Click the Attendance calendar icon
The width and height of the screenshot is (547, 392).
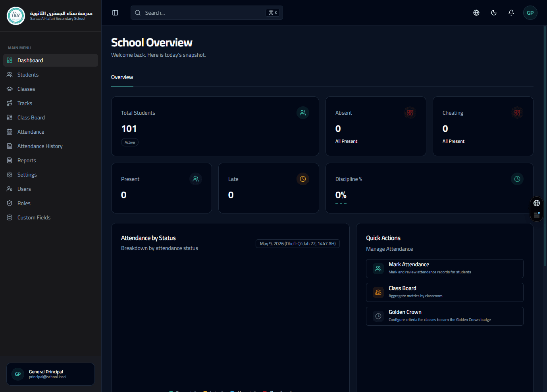point(10,132)
